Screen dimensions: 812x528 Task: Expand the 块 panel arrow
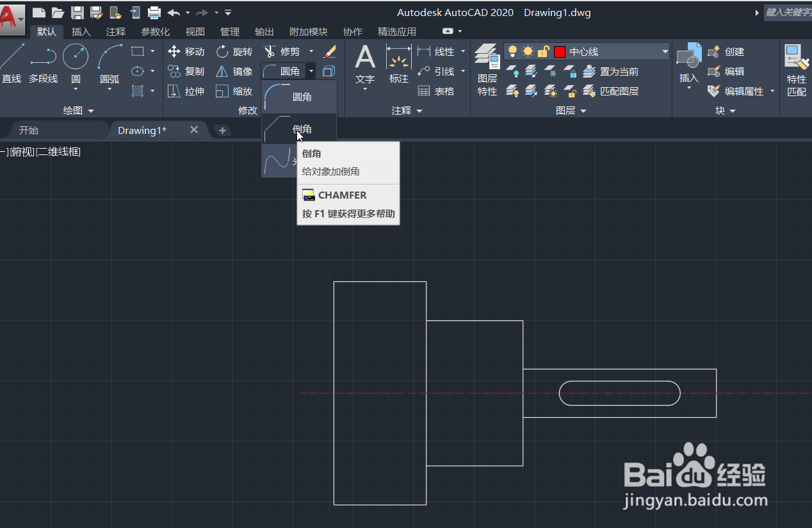pyautogui.click(x=733, y=111)
